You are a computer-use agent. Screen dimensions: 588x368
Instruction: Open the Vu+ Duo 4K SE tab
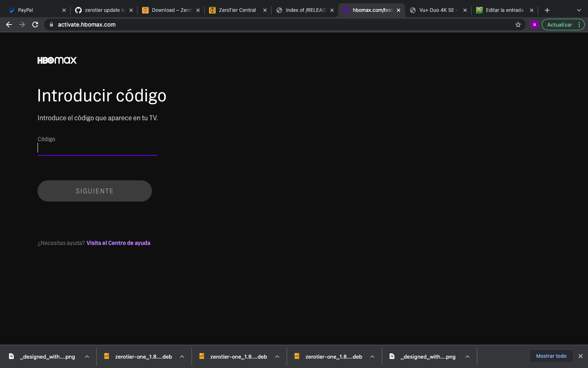pyautogui.click(x=439, y=10)
